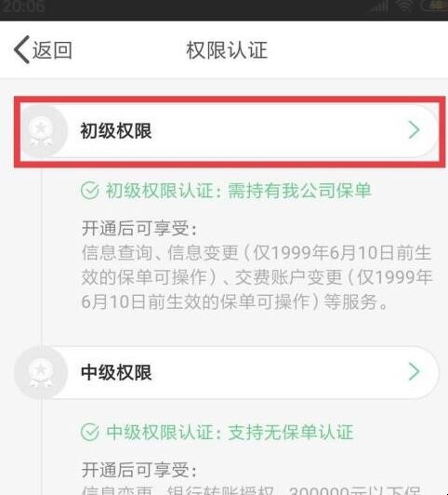Click the Wi-Fi status icon
Viewport: 448px width, 495px height.
click(404, 6)
